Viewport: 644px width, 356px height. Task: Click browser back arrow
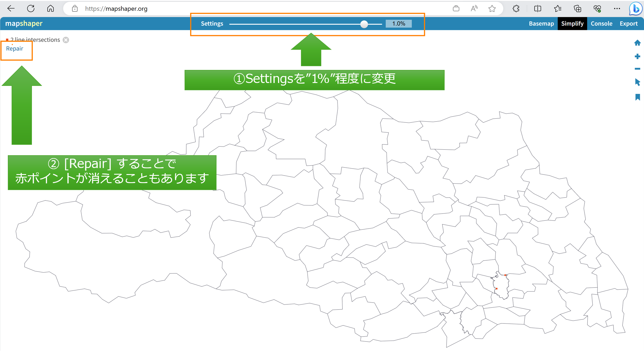(x=11, y=9)
